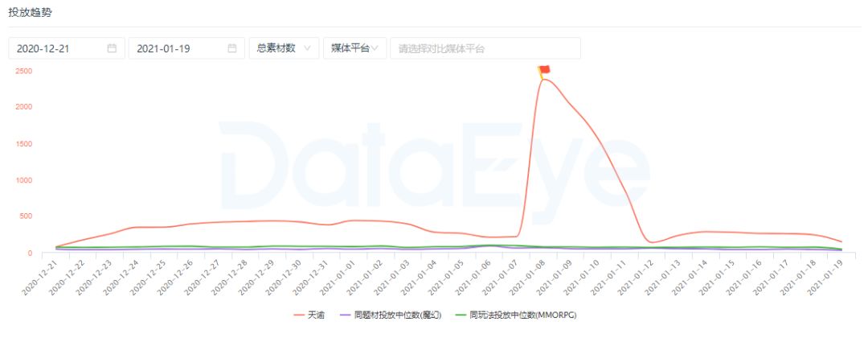Click the red flag peak marker

[x=544, y=70]
